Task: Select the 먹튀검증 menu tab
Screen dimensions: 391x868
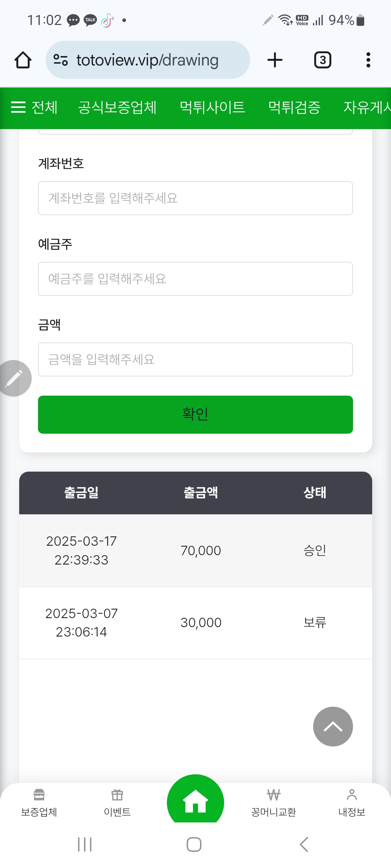Action: click(294, 107)
